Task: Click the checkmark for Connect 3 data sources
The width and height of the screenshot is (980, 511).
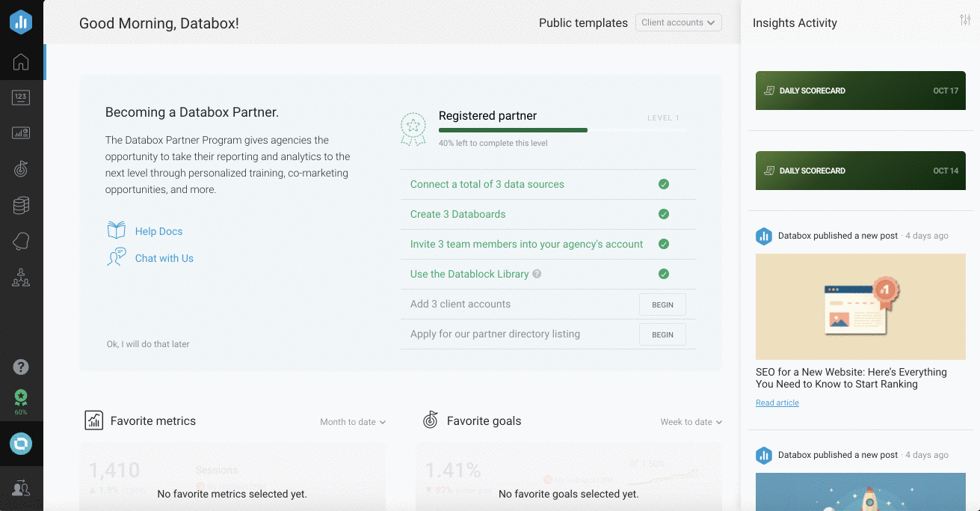Action: pos(663,184)
